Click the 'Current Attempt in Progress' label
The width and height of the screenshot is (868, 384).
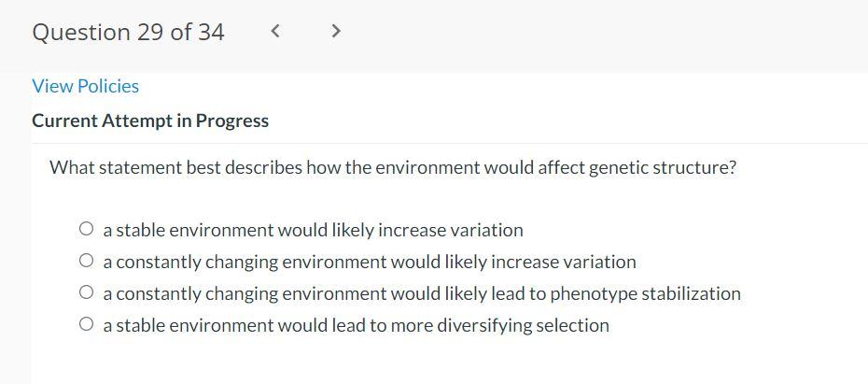click(150, 121)
